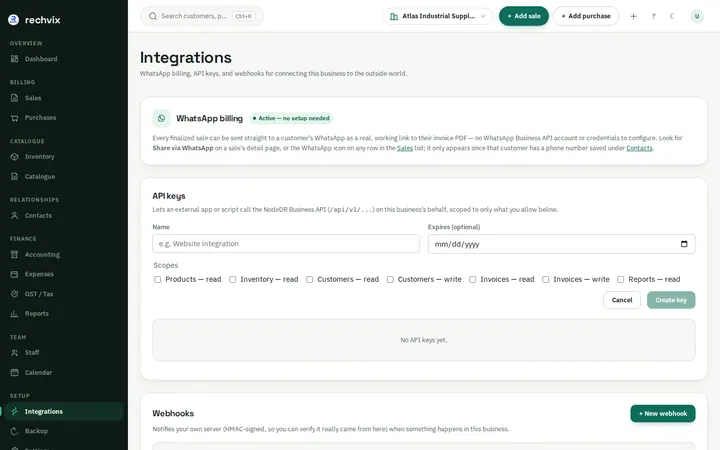The width and height of the screenshot is (720, 450).
Task: Click the WhatsApp logo icon
Action: 162,118
